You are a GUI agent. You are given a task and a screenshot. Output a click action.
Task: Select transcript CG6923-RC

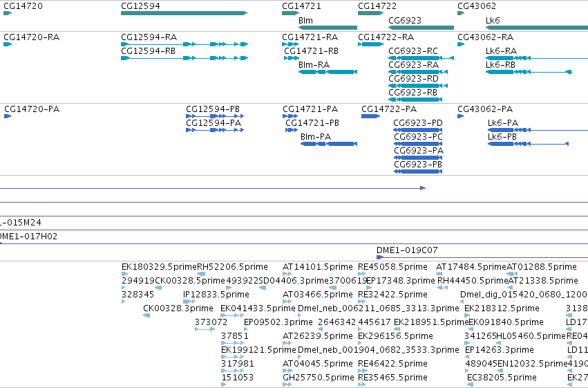[421, 58]
